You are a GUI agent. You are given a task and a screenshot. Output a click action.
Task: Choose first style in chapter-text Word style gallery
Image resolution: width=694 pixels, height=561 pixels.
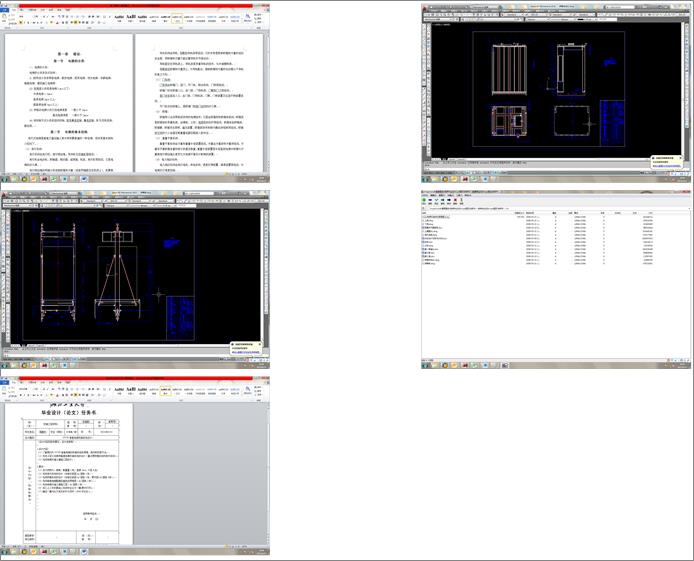tap(119, 19)
